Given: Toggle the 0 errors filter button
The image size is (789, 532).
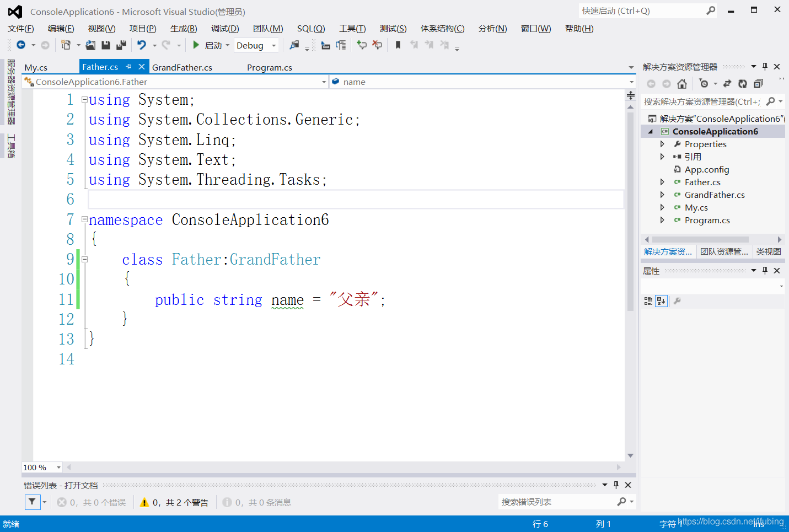Looking at the screenshot, I should (92, 502).
